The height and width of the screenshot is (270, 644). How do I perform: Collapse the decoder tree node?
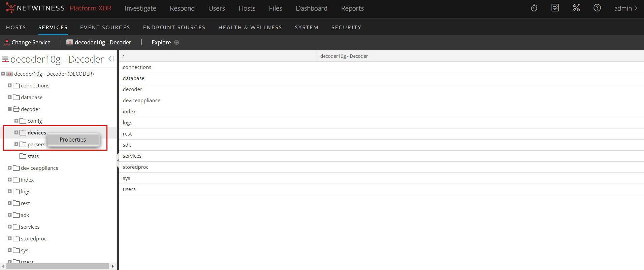[x=9, y=109]
